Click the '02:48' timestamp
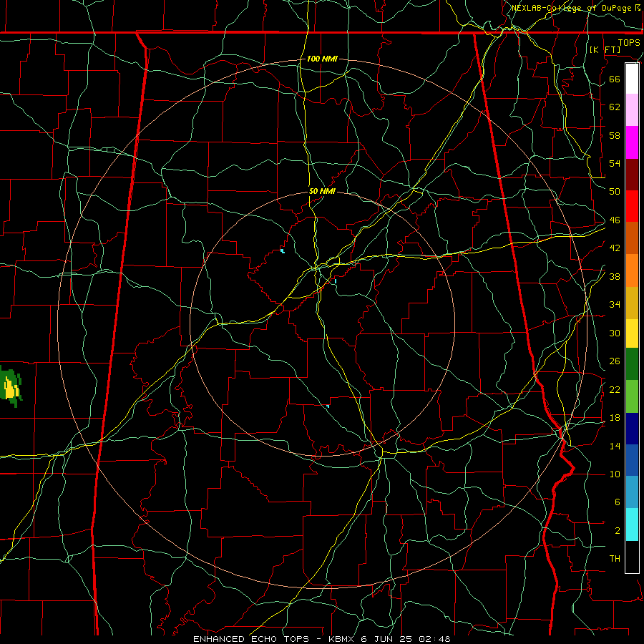The width and height of the screenshot is (644, 644). (434, 639)
